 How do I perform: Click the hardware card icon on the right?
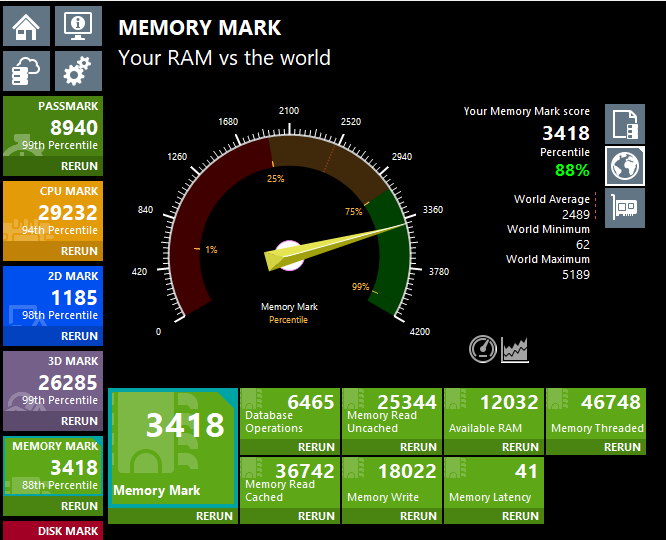click(625, 208)
